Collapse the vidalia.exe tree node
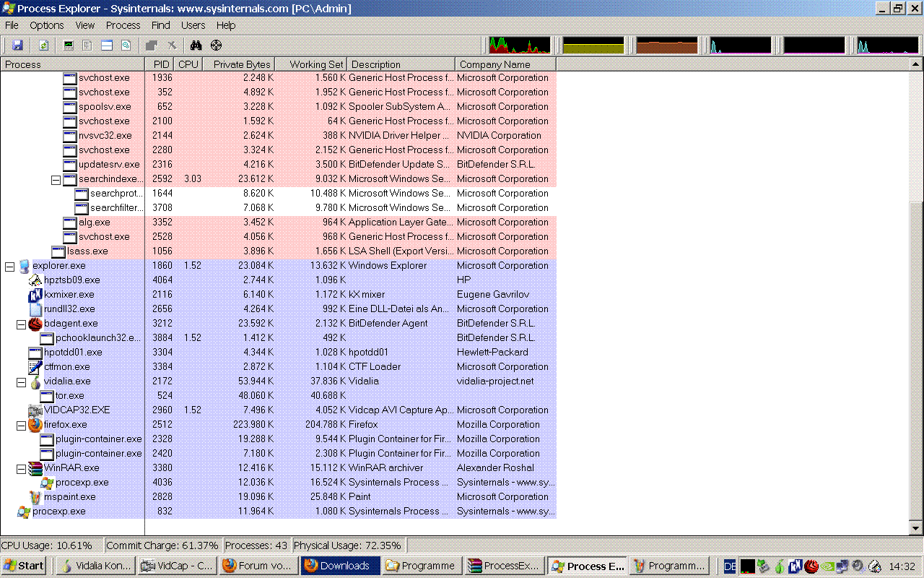The image size is (924, 578). click(x=21, y=382)
